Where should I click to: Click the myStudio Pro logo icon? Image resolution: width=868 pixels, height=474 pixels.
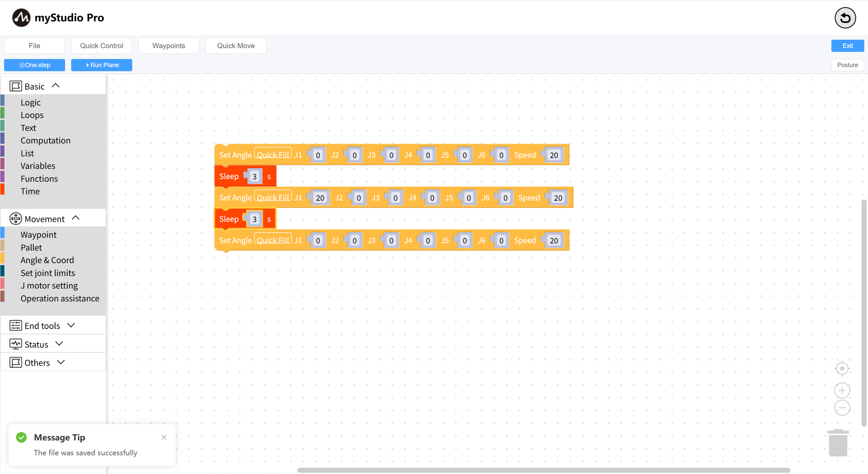tap(21, 18)
